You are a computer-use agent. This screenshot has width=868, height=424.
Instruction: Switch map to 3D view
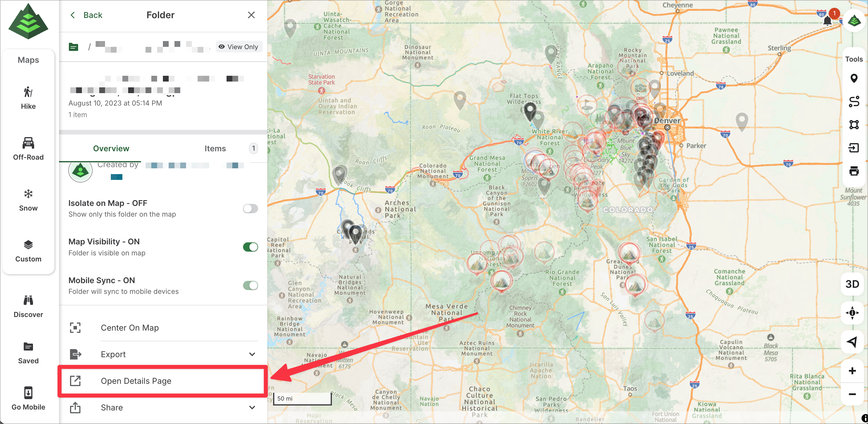click(x=852, y=284)
